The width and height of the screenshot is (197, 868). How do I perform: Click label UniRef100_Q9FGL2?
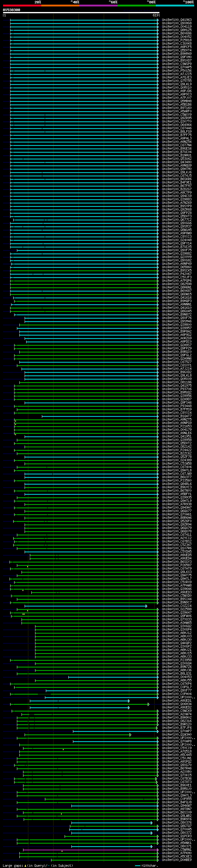tap(177, 355)
